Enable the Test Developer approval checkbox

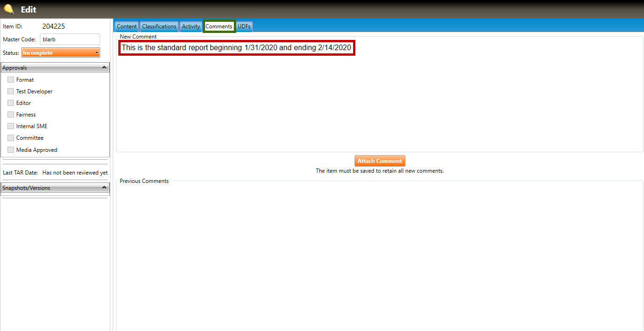11,91
